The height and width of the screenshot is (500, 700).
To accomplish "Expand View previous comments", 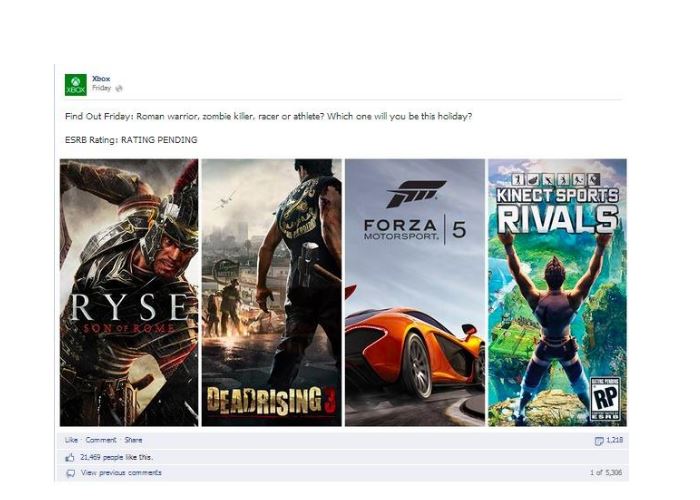I will 121,472.
